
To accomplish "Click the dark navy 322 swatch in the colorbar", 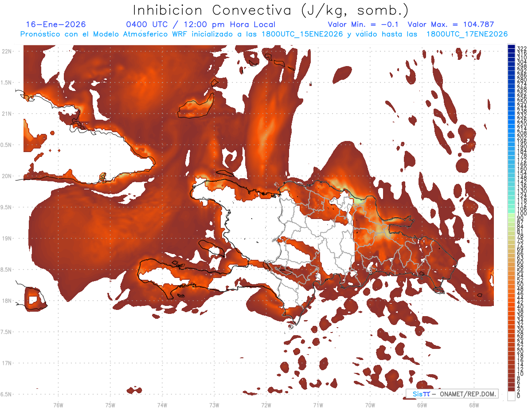I will pos(512,47).
